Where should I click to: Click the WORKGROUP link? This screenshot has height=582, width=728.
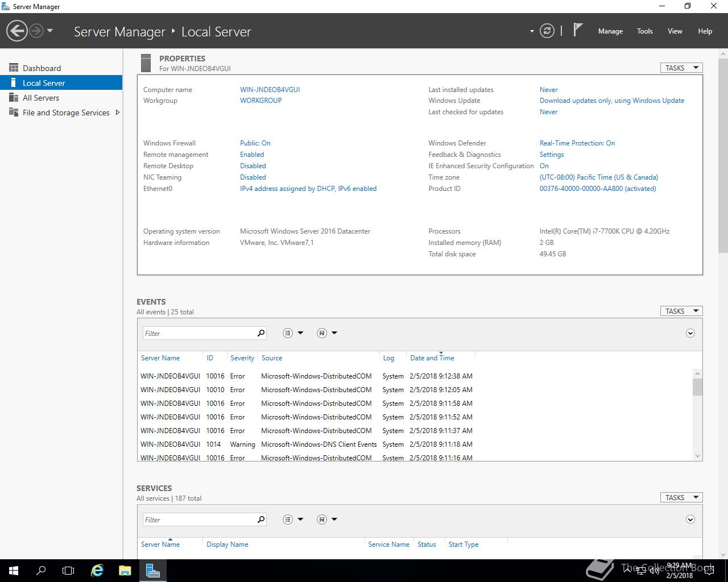click(x=260, y=101)
